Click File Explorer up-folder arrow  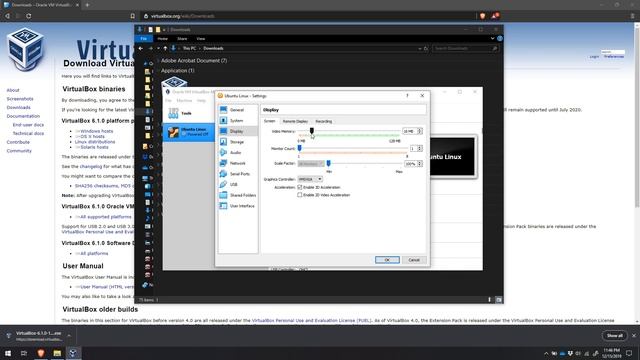[165, 48]
